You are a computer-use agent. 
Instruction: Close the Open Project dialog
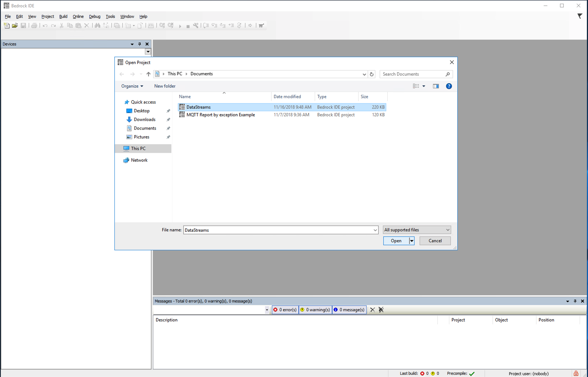tap(452, 62)
